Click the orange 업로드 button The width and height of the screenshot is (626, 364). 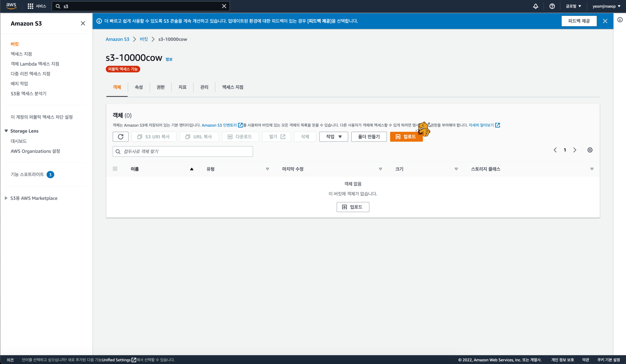tap(406, 137)
